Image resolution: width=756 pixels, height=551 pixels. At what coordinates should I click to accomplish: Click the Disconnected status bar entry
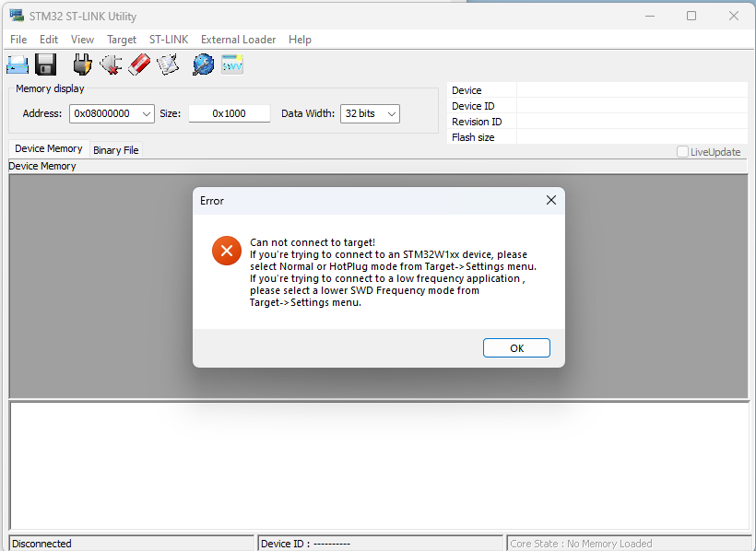click(x=131, y=544)
